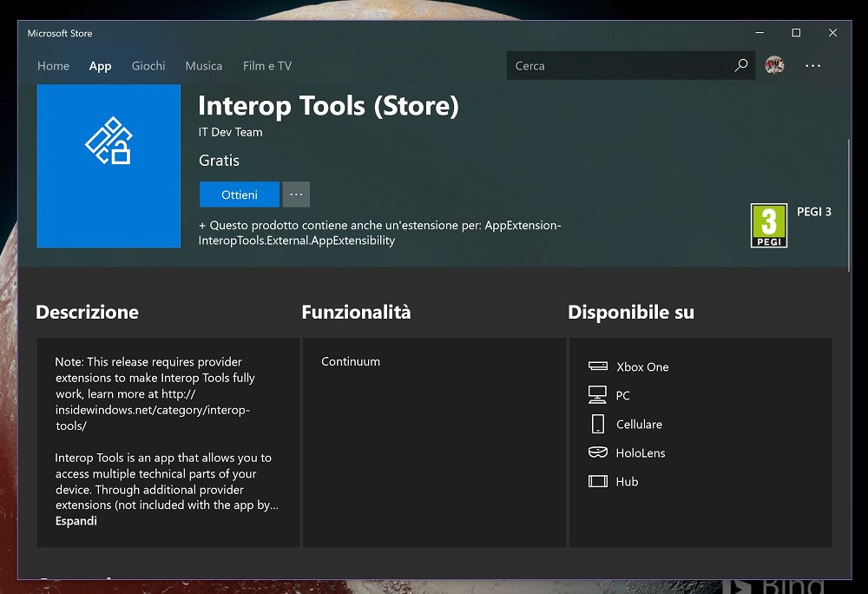Click the Gratis price text
The width and height of the screenshot is (868, 594).
coord(220,161)
